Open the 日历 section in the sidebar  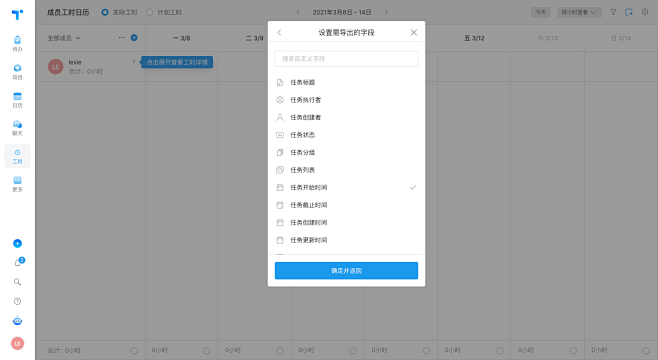click(x=17, y=100)
